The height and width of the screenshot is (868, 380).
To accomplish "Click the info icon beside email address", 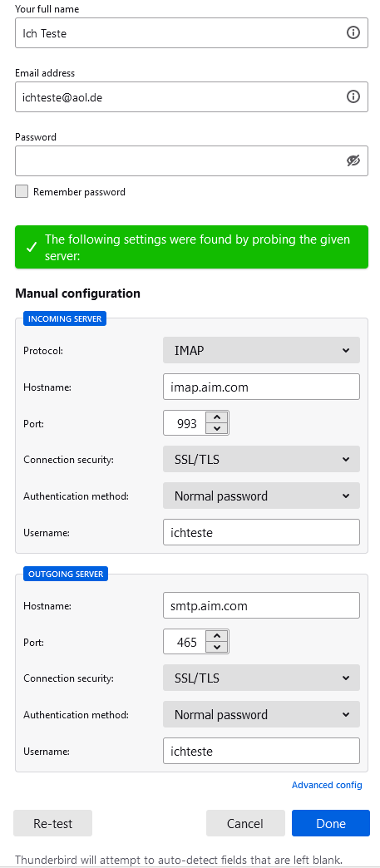I will [x=353, y=97].
